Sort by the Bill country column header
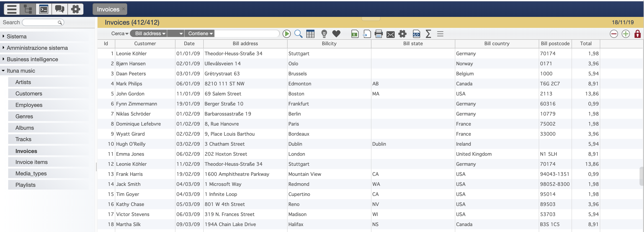Screen dimensions: 644x232 (x=497, y=44)
